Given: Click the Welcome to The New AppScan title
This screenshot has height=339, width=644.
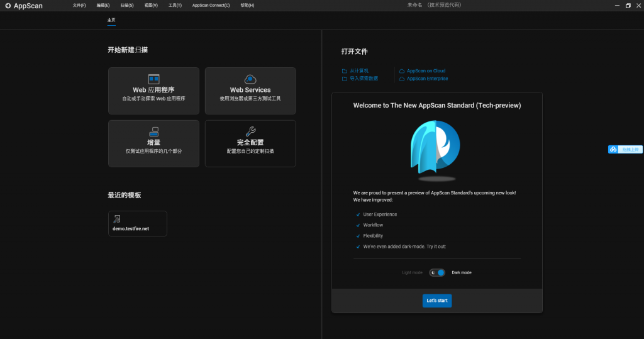Looking at the screenshot, I should 437,105.
